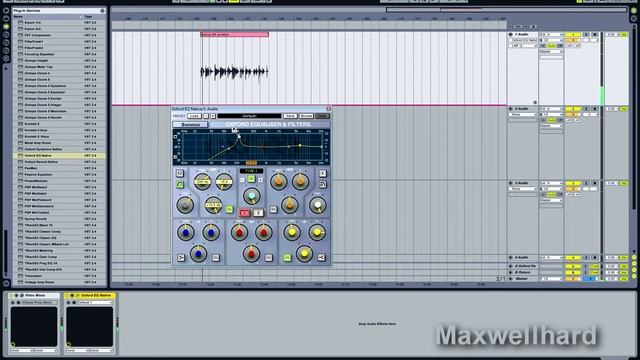This screenshot has height=360, width=640.
Task: Select next preset arrow in Oxford EQ
Action: tap(213, 116)
